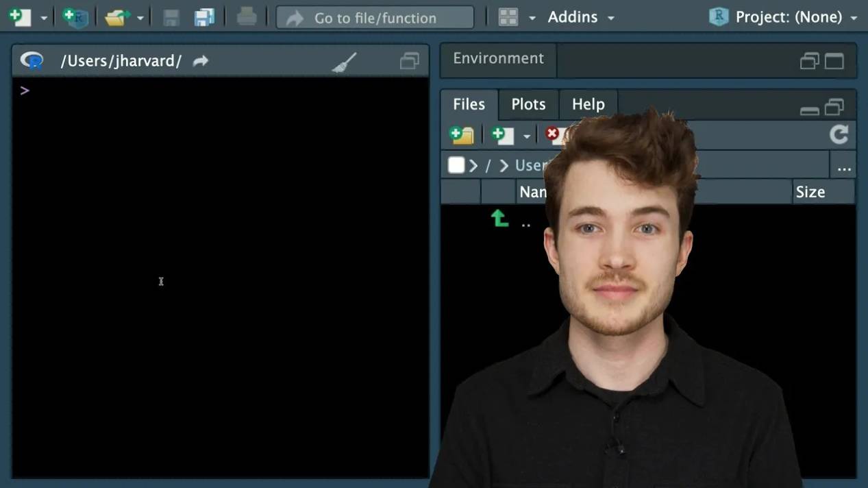The width and height of the screenshot is (868, 488).
Task: Create a new folder in Files
Action: (x=462, y=135)
